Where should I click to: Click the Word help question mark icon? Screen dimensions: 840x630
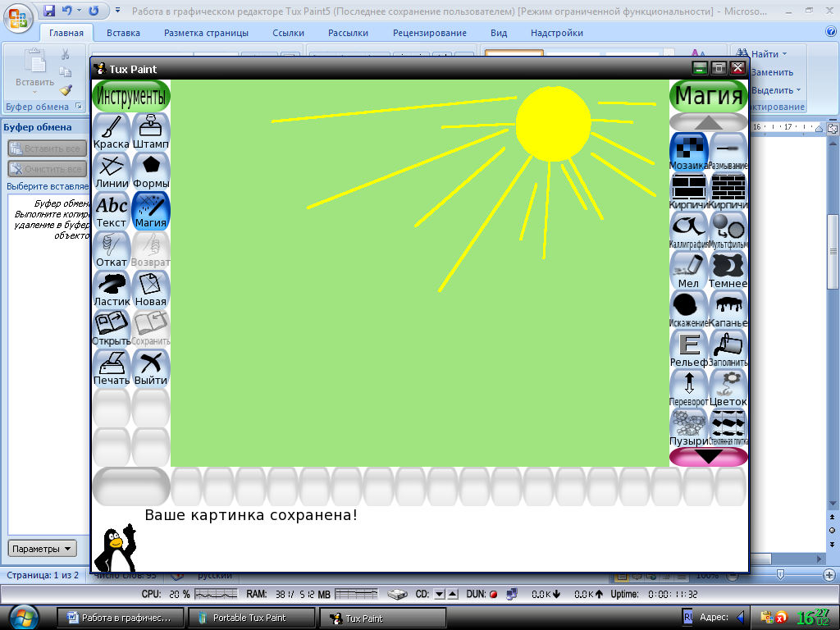pos(831,32)
